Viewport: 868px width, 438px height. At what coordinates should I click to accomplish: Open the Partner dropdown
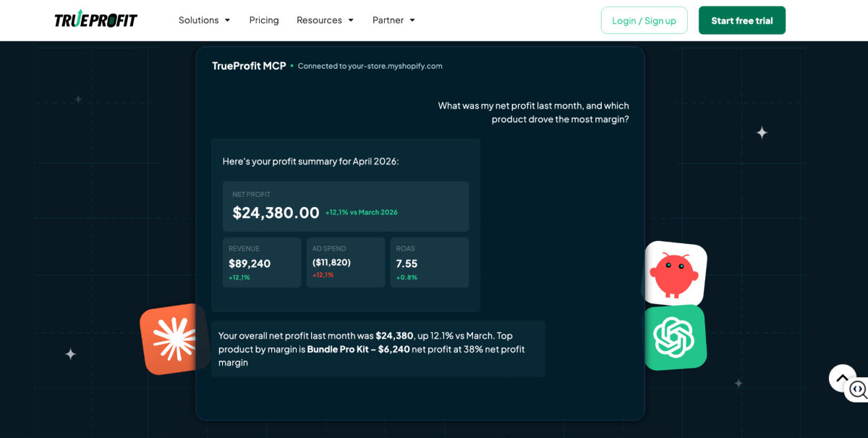point(394,20)
